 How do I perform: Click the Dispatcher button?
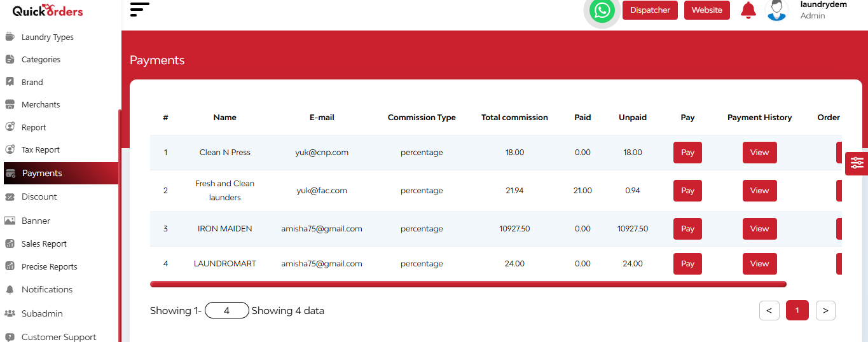tap(650, 10)
